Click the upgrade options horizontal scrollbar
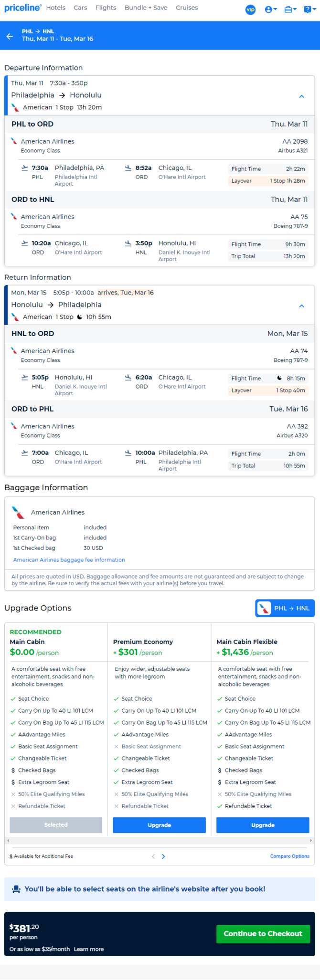Viewport: 320px width, 980px height. [160, 840]
